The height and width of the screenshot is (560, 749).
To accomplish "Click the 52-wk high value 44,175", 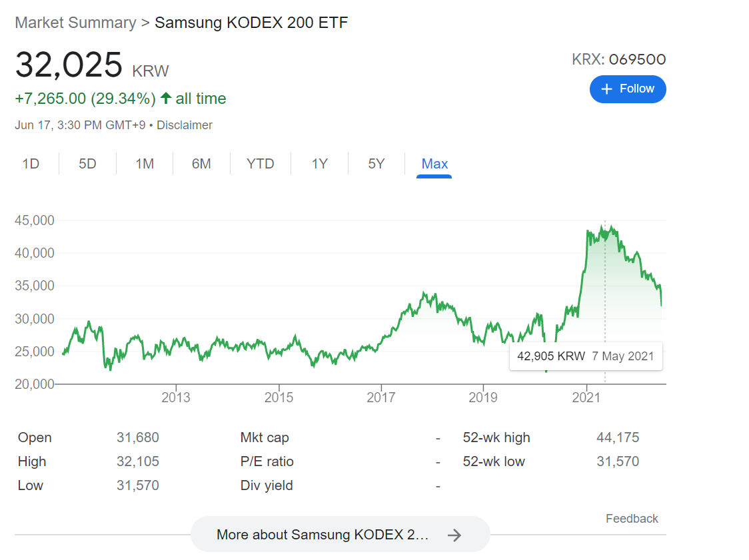I will coord(618,437).
